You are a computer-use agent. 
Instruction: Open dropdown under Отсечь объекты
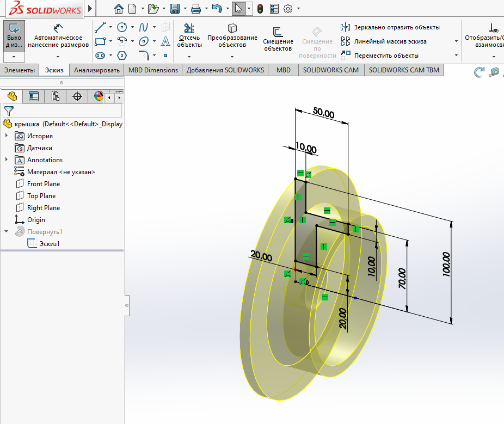(x=189, y=57)
